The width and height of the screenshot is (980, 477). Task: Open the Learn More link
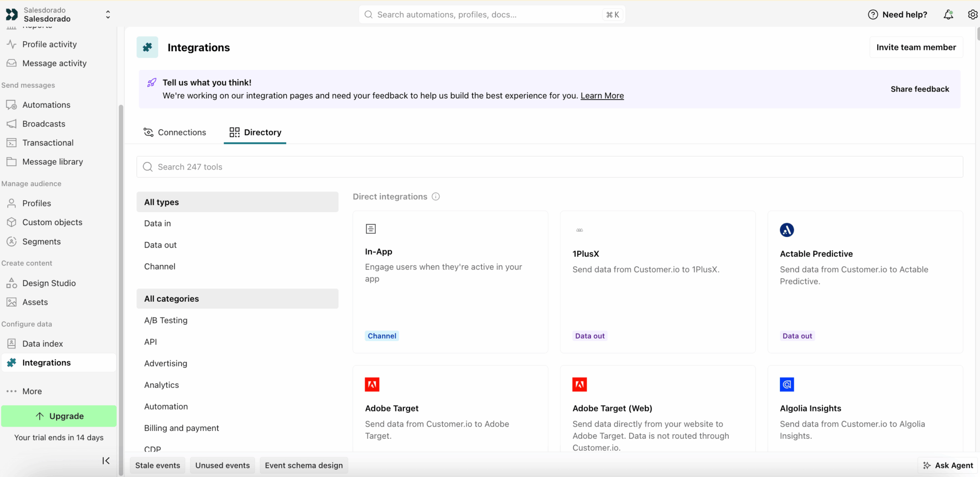tap(602, 96)
